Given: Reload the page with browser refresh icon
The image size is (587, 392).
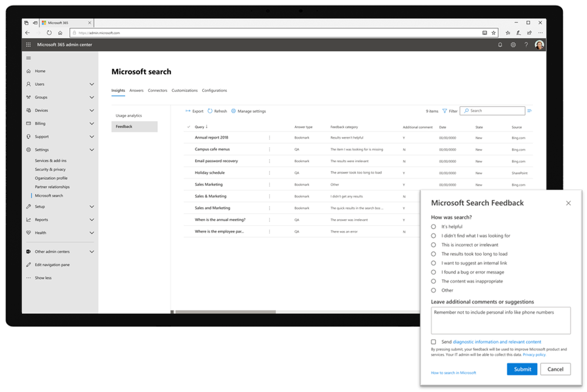Looking at the screenshot, I should pos(49,33).
